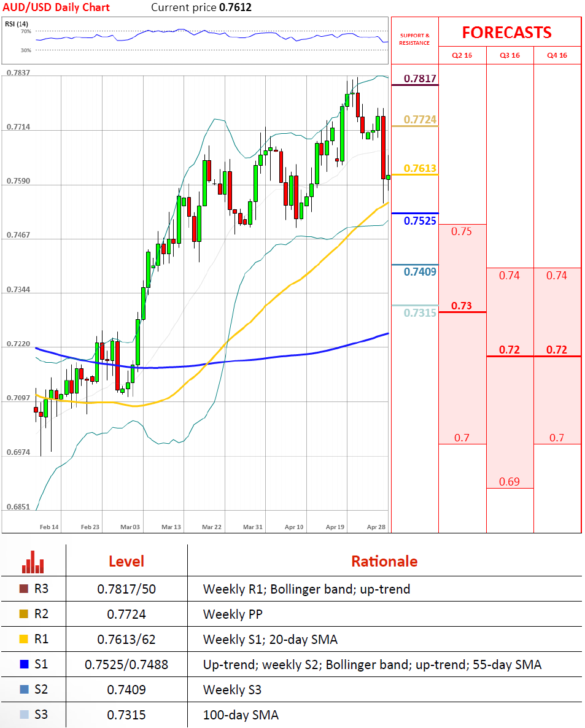
Task: Click the Level column header
Action: pyautogui.click(x=126, y=561)
